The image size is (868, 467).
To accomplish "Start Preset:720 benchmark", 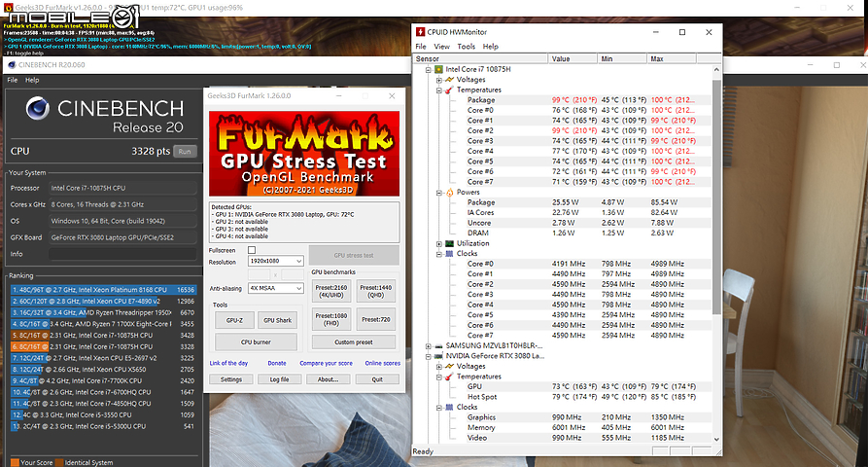I will pos(376,319).
